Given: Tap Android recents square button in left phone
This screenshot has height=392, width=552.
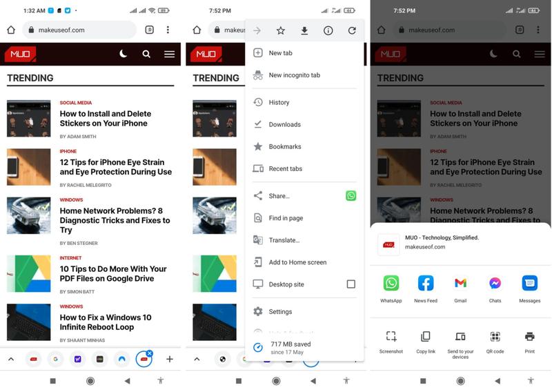Looking at the screenshot, I should [x=53, y=381].
